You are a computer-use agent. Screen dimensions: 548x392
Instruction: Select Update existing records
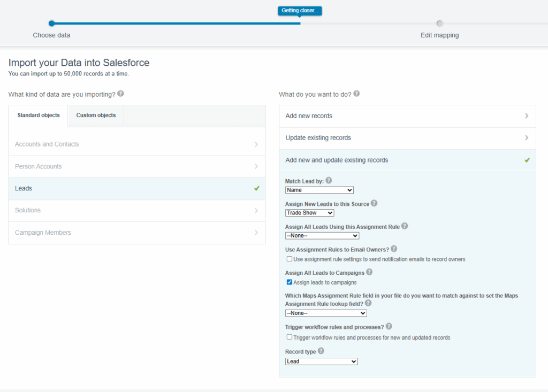407,137
